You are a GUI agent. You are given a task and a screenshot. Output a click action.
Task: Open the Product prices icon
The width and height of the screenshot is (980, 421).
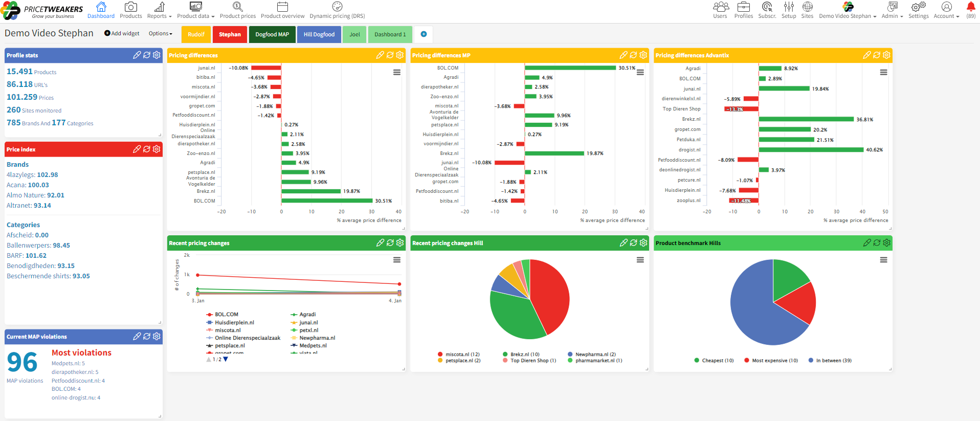[x=237, y=7]
